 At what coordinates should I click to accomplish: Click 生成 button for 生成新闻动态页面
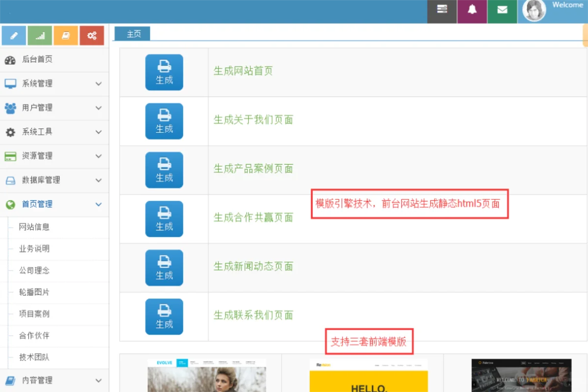click(164, 268)
